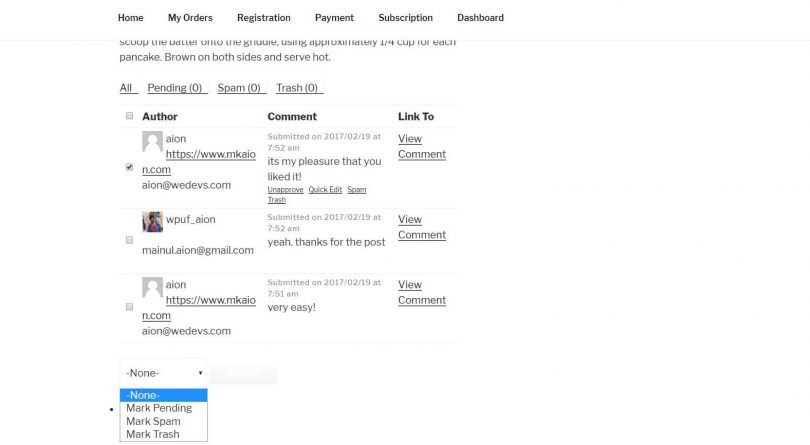Click aion's avatar in 'very easy!' row

pyautogui.click(x=152, y=287)
